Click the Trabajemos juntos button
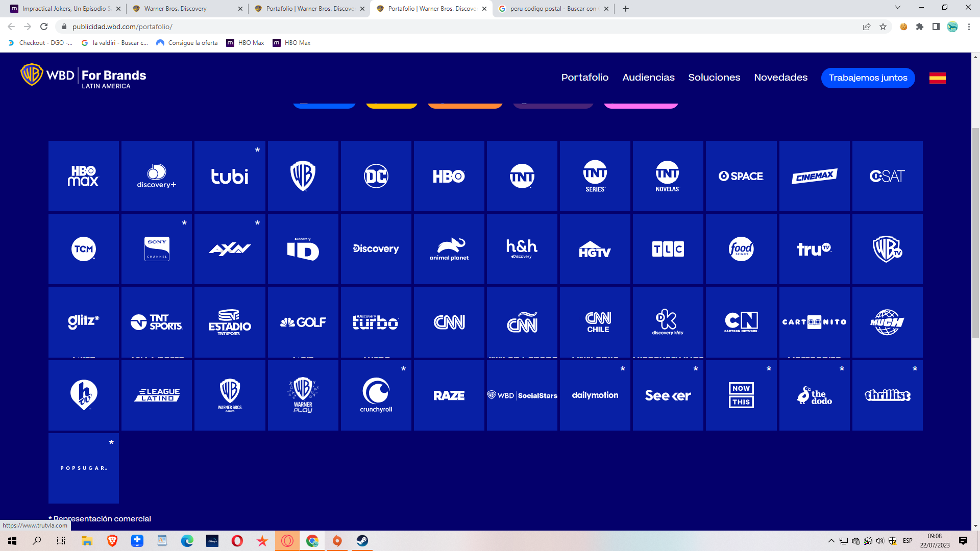 (x=868, y=78)
